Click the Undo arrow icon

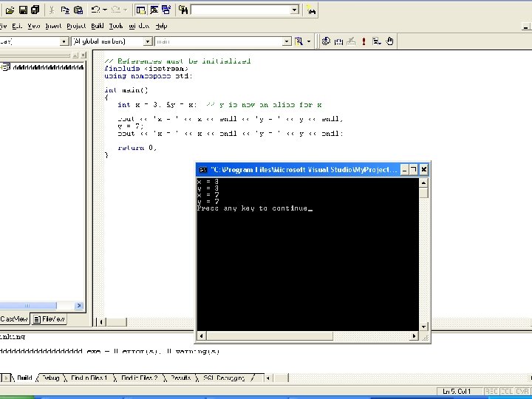click(95, 10)
